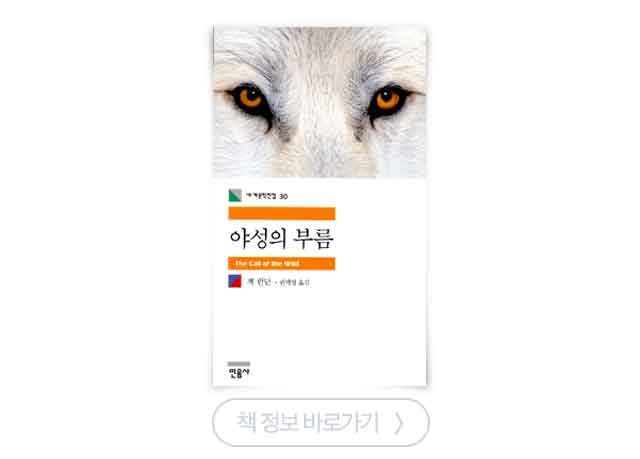Click the small series label text beside the green logo

(261, 196)
